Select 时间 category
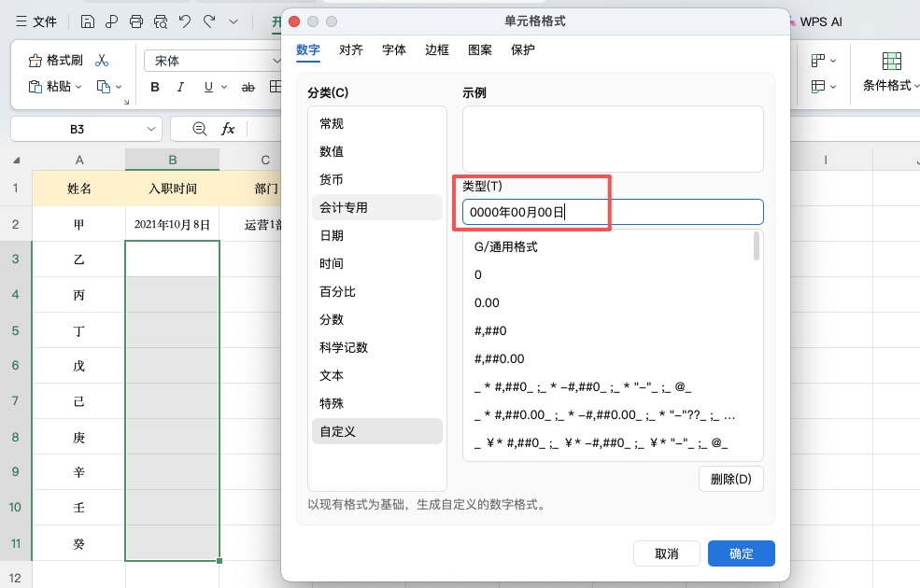The height and width of the screenshot is (588, 920). tap(377, 264)
